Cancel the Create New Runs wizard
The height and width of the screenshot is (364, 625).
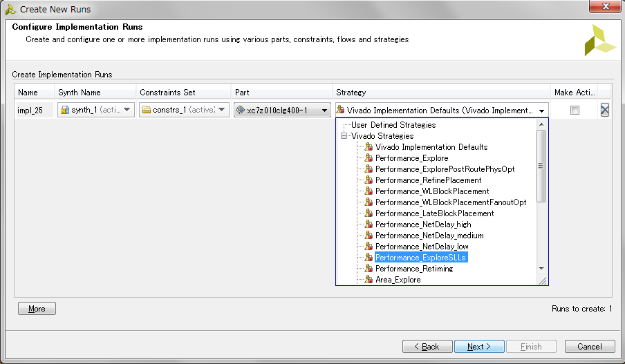590,347
